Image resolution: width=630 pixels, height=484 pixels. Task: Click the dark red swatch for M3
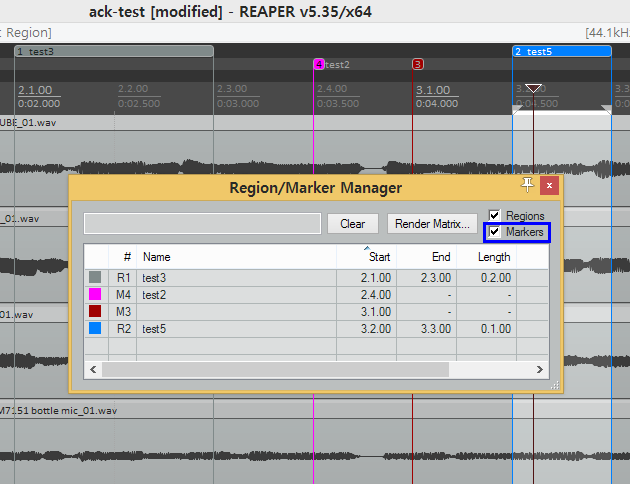coord(95,311)
